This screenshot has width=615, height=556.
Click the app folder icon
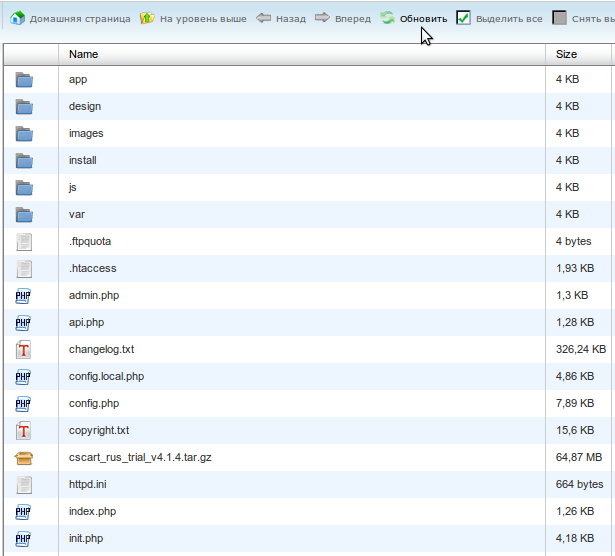pyautogui.click(x=25, y=80)
